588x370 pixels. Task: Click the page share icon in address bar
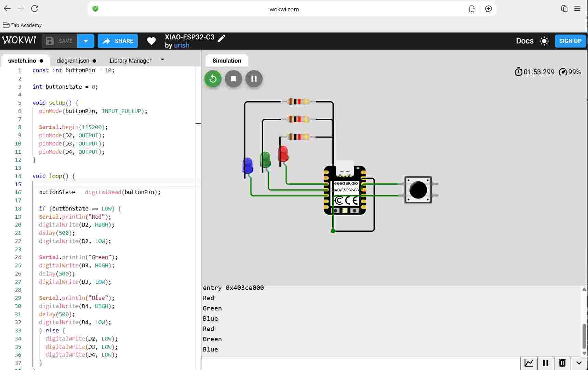pos(472,9)
